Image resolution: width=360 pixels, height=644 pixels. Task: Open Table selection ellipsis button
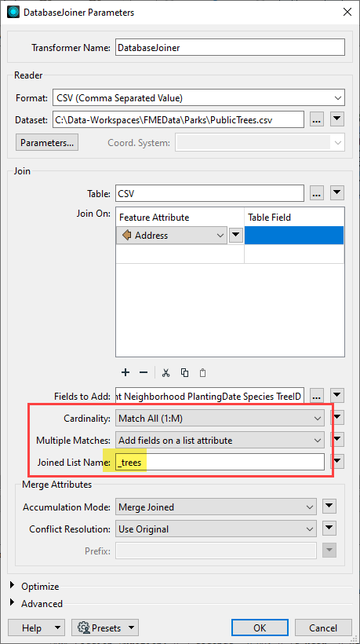click(x=316, y=193)
